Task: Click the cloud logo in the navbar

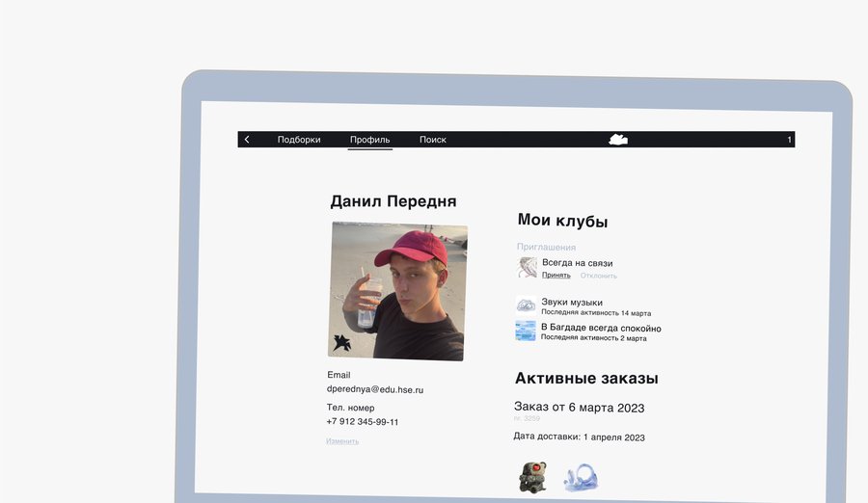Action: (x=618, y=140)
